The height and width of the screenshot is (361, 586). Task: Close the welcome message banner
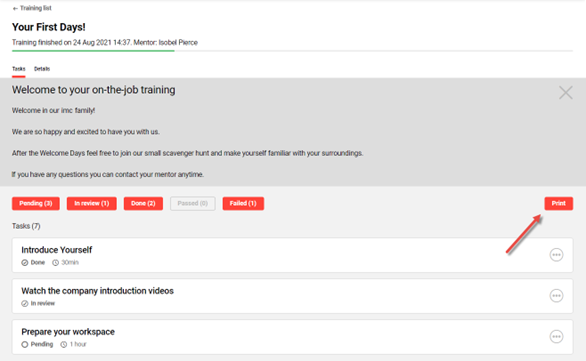click(565, 92)
